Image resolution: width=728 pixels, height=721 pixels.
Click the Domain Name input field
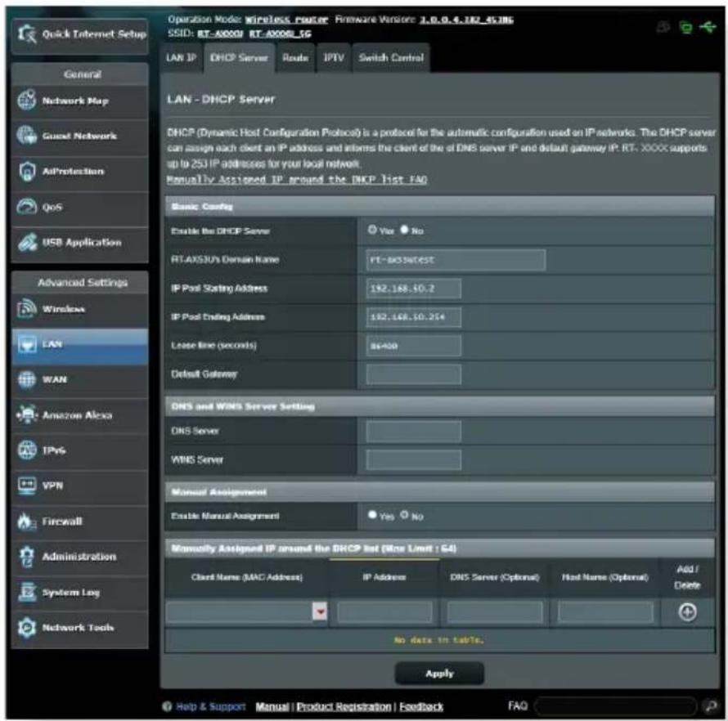pyautogui.click(x=456, y=260)
